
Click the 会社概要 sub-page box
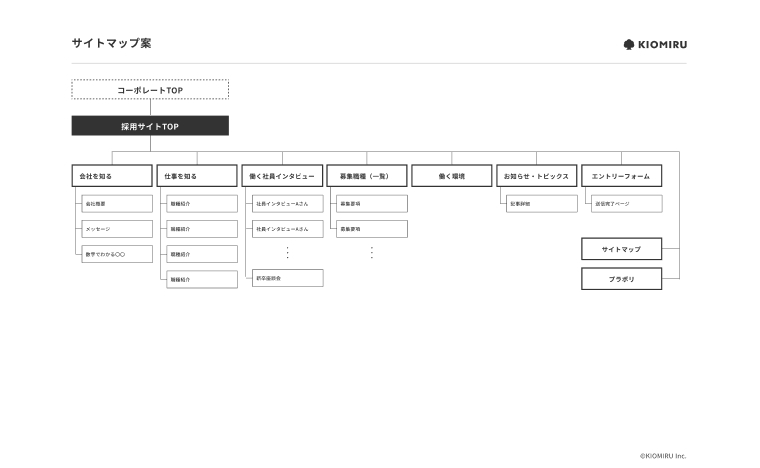[x=117, y=204]
